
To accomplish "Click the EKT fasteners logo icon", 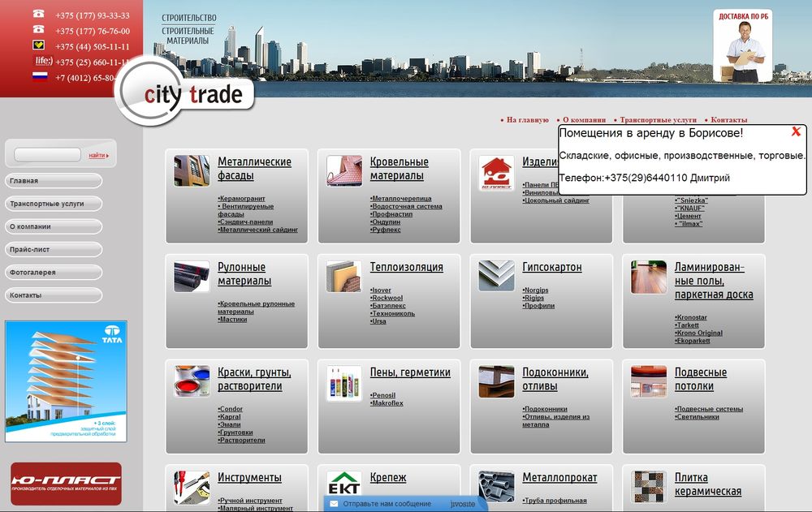I will [344, 484].
